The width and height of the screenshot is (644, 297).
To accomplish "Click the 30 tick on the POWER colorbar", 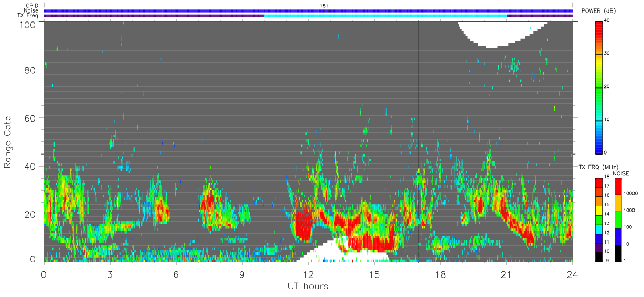I will [x=607, y=53].
